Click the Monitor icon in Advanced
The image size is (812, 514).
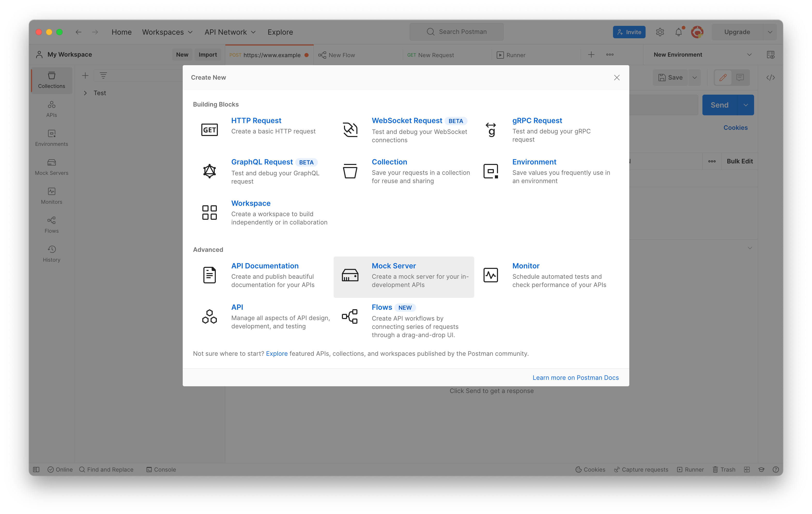coord(491,275)
